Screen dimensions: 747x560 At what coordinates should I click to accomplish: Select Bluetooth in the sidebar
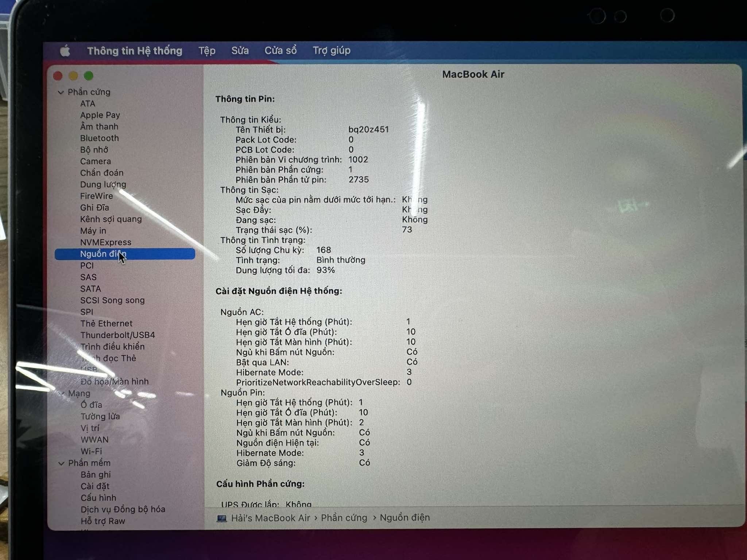click(x=99, y=138)
